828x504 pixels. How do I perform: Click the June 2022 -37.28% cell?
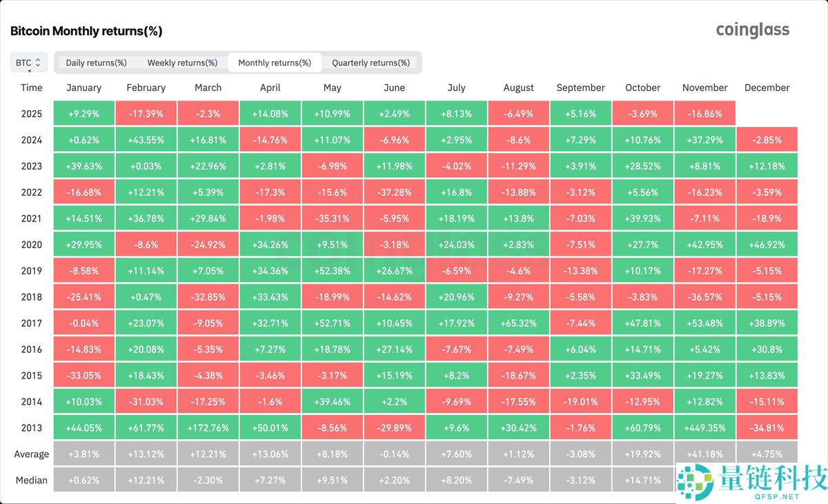(394, 192)
